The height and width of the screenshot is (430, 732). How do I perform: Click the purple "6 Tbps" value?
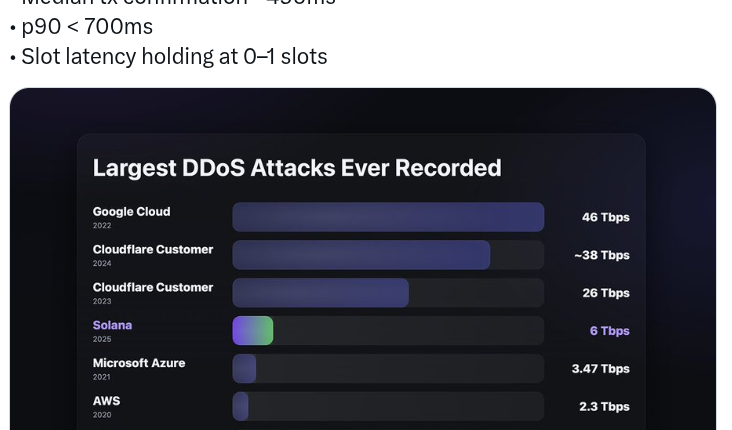[609, 331]
